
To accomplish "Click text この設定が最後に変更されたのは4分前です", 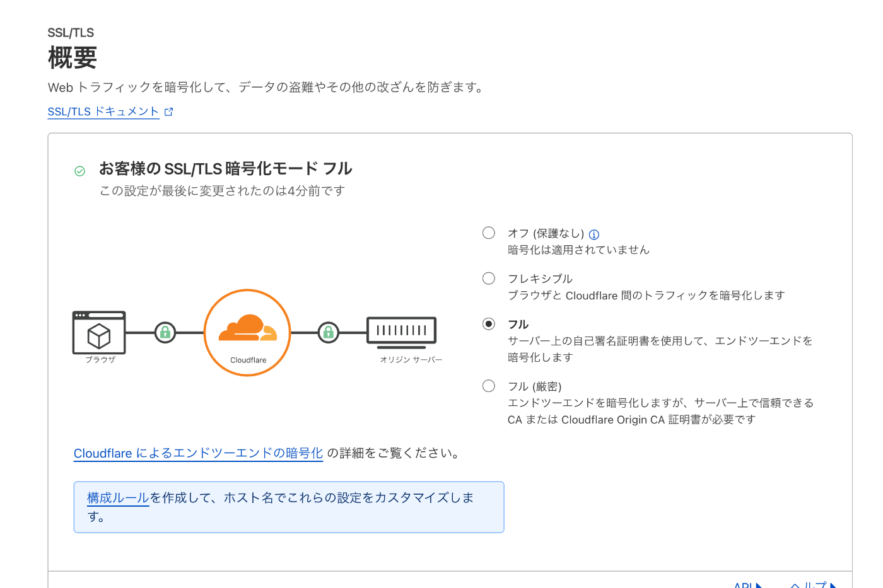I will (x=222, y=191).
